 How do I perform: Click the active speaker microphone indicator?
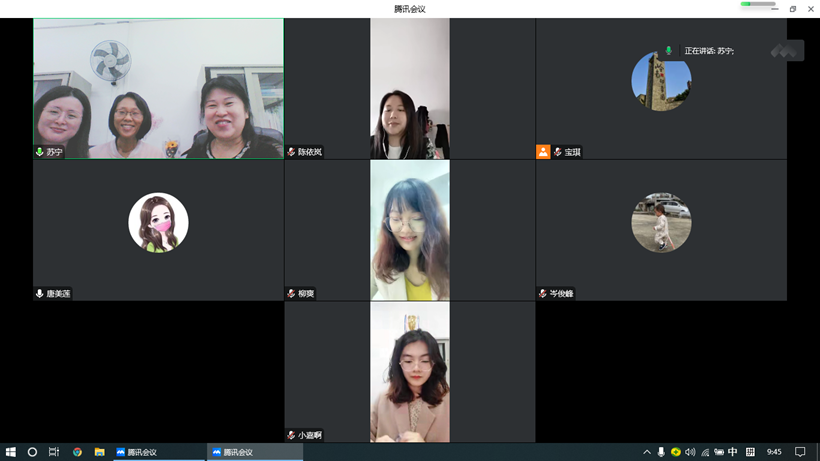point(669,50)
